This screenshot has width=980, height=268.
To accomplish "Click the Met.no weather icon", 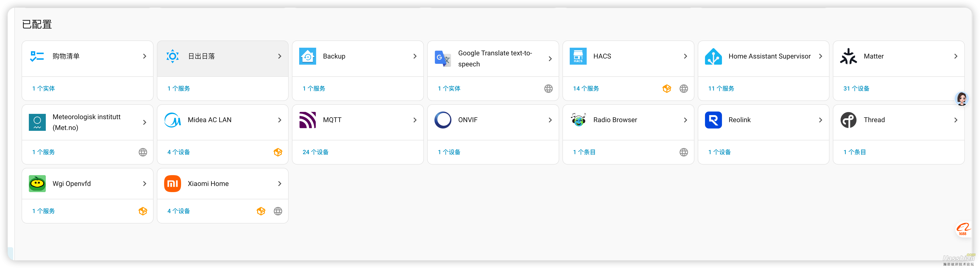I will coord(37,122).
